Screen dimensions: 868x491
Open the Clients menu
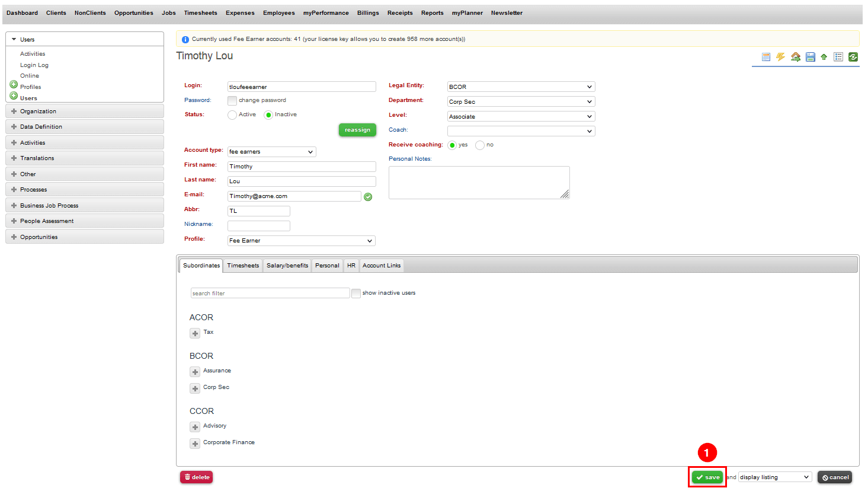56,13
